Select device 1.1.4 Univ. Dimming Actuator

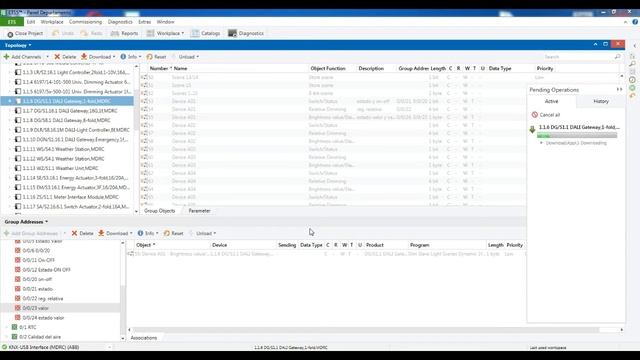pos(76,82)
